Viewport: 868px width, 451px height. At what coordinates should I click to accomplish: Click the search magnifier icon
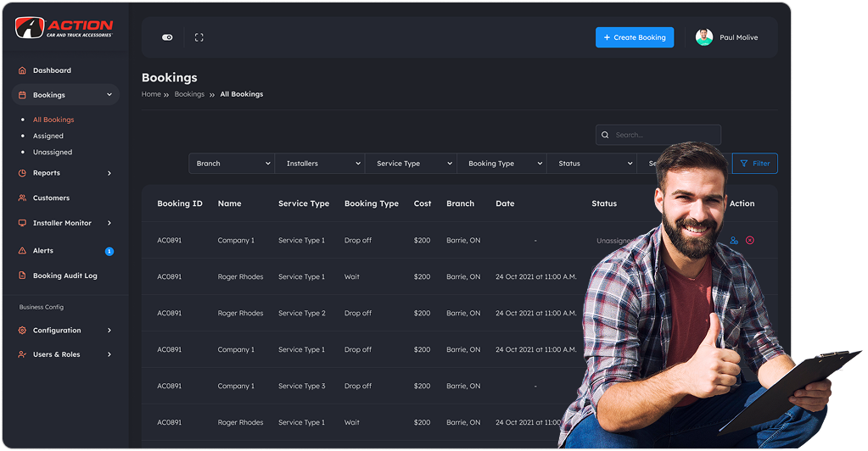click(x=605, y=135)
